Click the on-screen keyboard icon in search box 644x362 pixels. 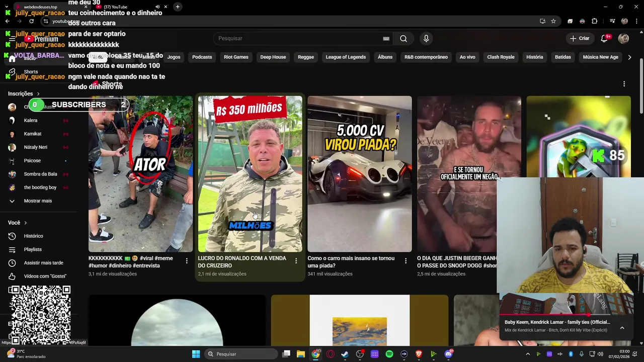tap(386, 39)
